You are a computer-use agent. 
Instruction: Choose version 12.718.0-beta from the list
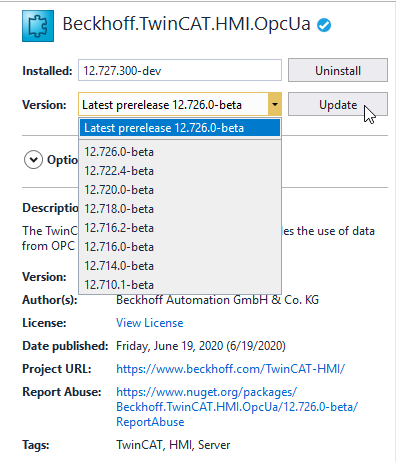180,209
